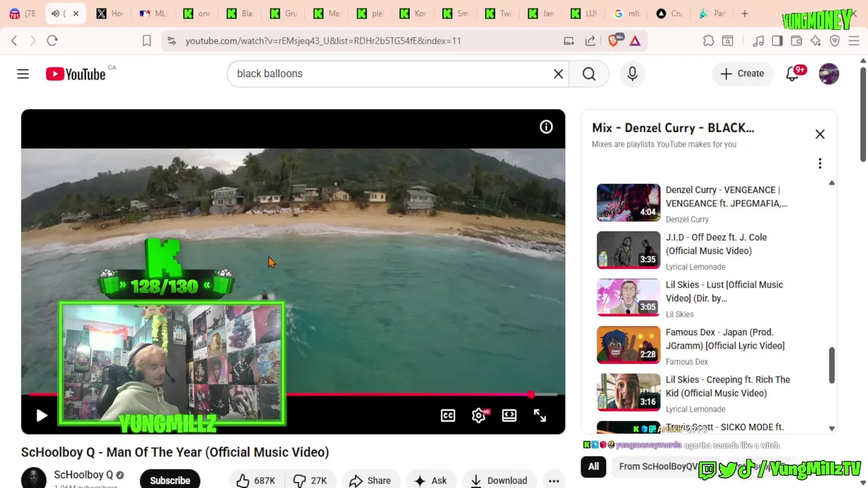Mute the playing YouTube tab via speaker icon
Screen dimensions: 868x488
click(56, 14)
